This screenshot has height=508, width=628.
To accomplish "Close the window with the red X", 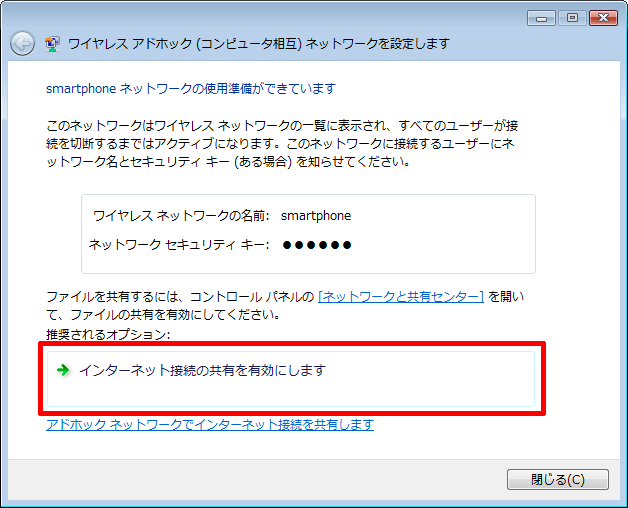I will (604, 18).
